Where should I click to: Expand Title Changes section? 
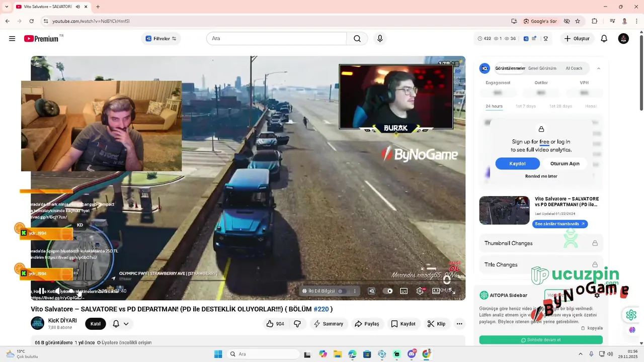541,264
